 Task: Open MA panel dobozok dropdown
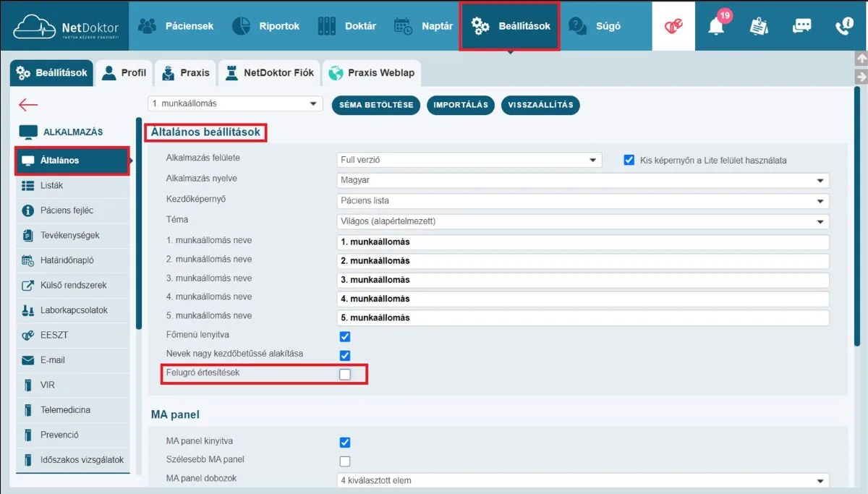point(583,480)
